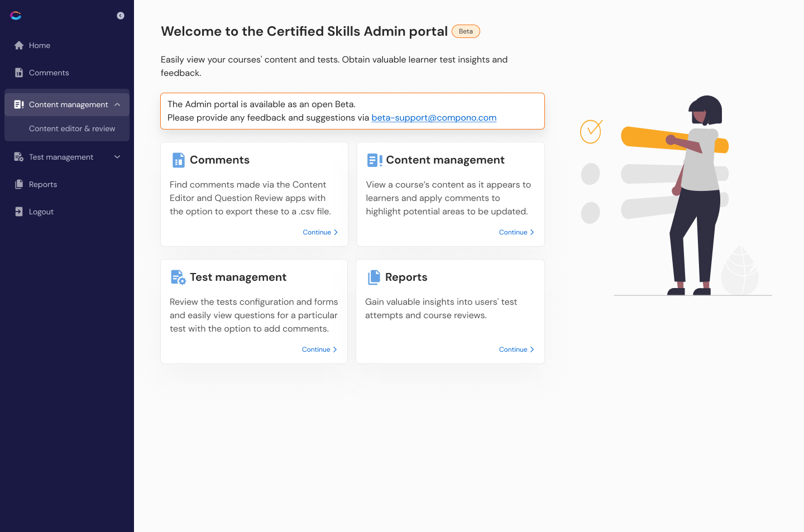This screenshot has width=804, height=532.
Task: Click Continue on Test management card
Action: (319, 349)
